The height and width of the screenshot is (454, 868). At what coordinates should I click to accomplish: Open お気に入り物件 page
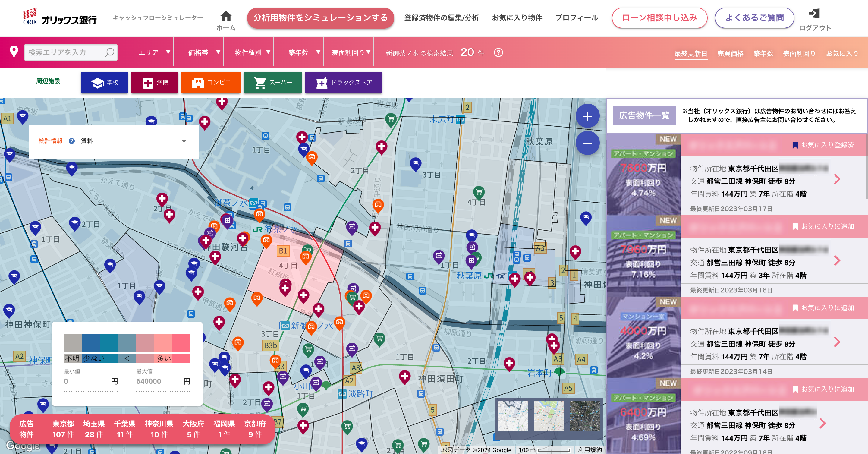517,18
